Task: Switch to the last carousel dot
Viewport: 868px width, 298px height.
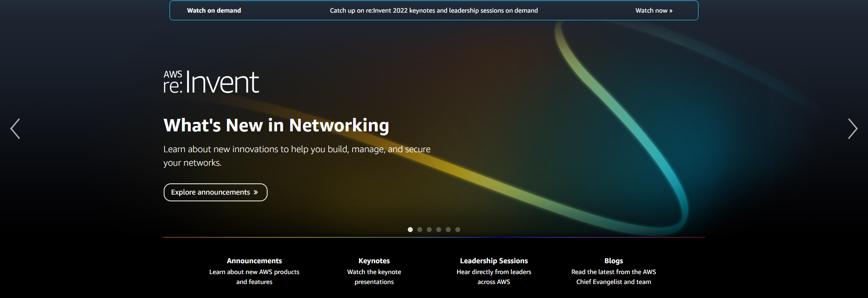Action: [458, 229]
